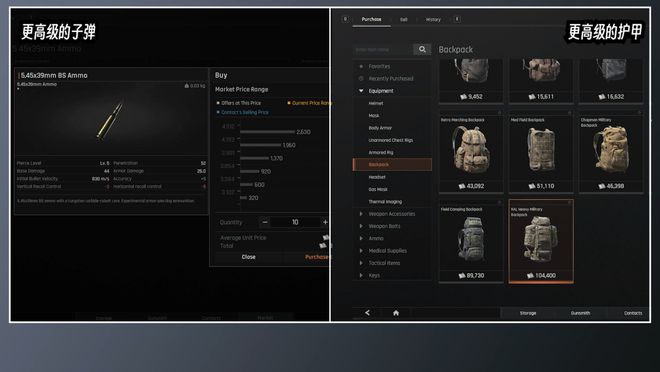The height and width of the screenshot is (372, 660).
Task: Click the search magnifier icon
Action: (x=422, y=49)
